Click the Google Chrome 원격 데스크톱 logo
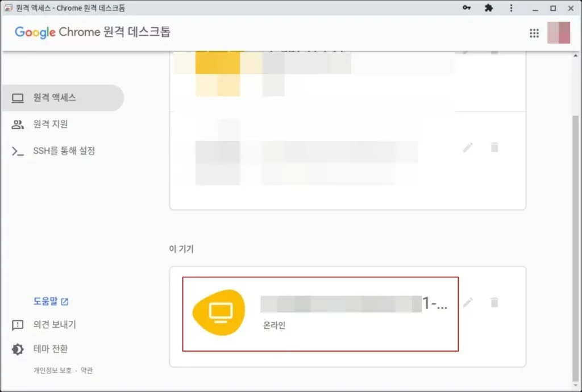The height and width of the screenshot is (392, 582). pyautogui.click(x=93, y=32)
